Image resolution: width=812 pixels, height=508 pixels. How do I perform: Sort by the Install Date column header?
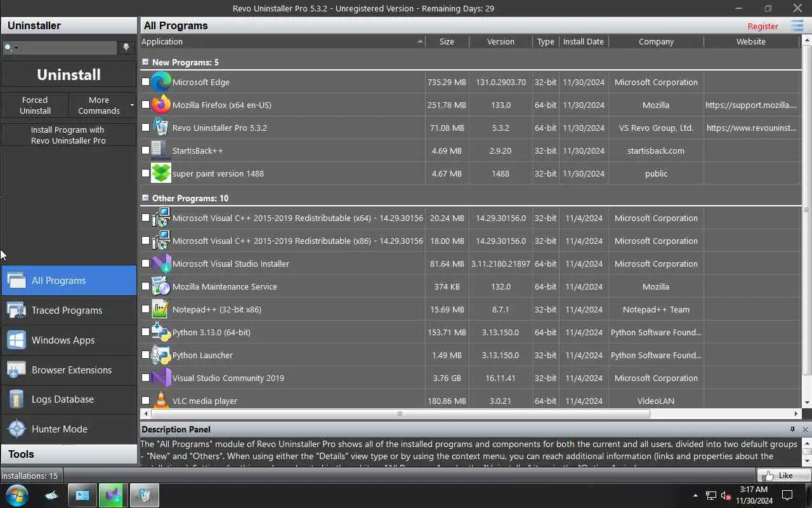click(584, 41)
